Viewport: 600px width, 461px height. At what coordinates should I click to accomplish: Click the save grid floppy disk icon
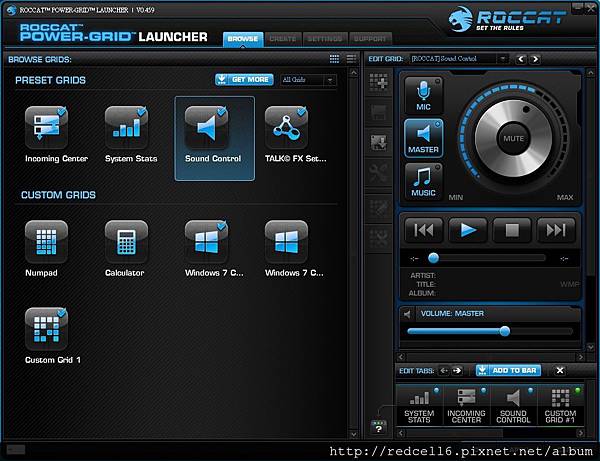coord(378,113)
